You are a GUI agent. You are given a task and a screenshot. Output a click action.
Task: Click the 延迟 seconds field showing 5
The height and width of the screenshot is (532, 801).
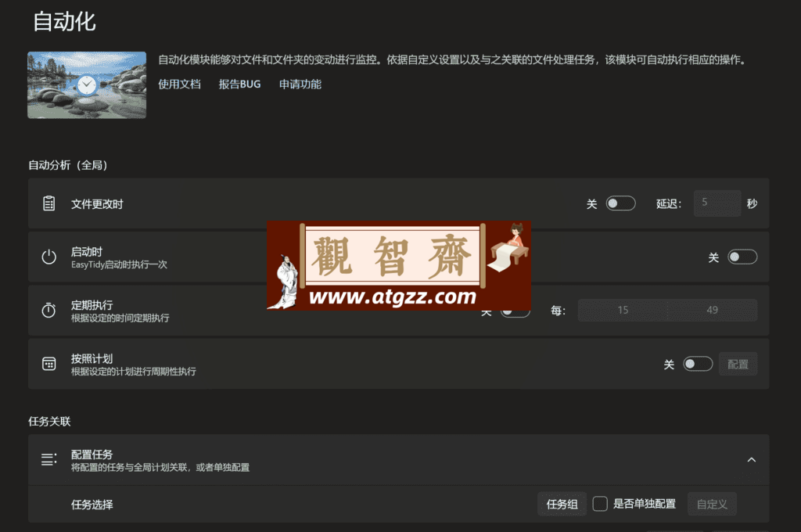tap(717, 203)
